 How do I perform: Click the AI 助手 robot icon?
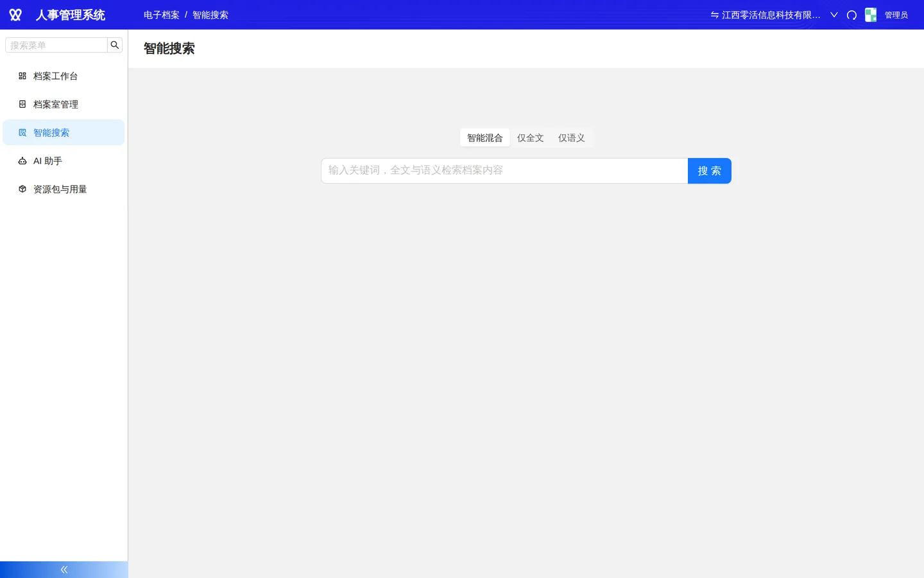[x=22, y=161]
